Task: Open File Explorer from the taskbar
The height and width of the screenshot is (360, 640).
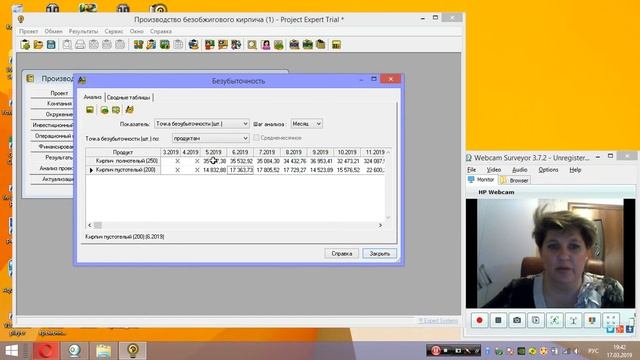Action: 103,350
